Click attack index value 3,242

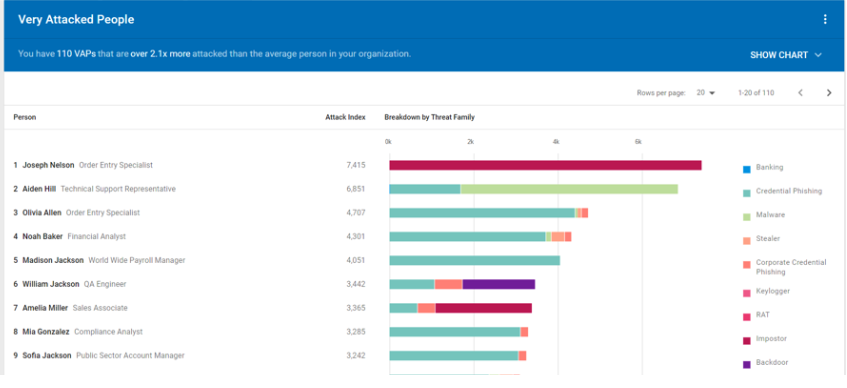[356, 355]
